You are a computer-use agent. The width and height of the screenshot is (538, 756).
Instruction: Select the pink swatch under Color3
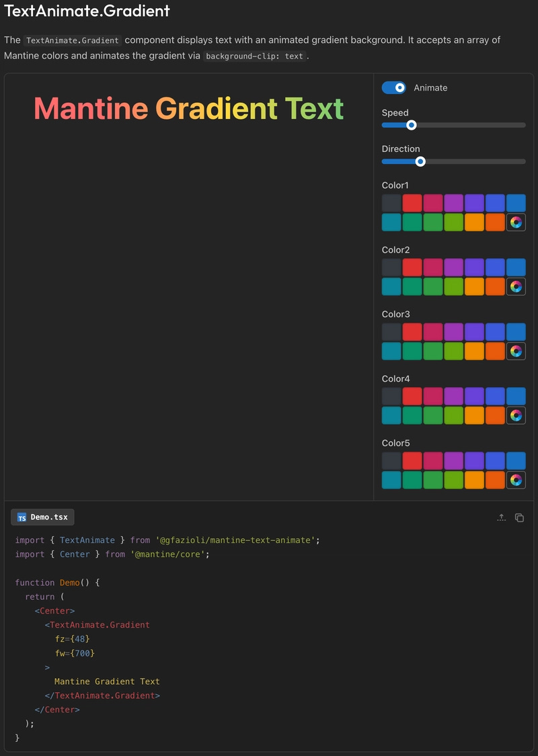(x=433, y=332)
